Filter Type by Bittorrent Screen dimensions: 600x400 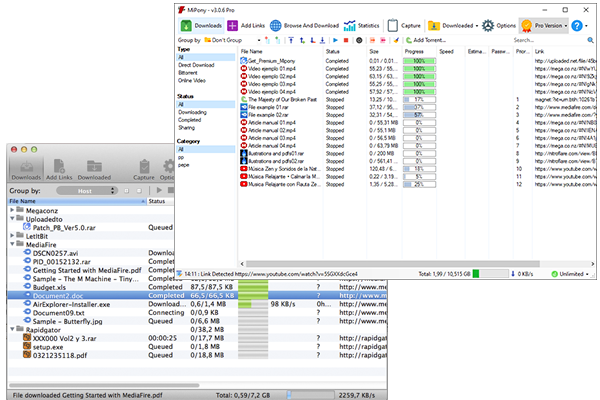(188, 73)
